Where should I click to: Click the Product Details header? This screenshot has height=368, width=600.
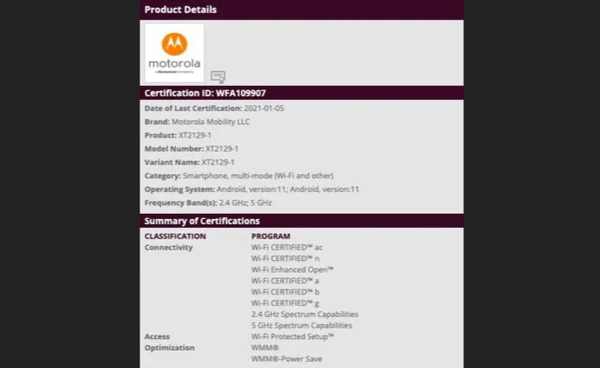click(181, 10)
